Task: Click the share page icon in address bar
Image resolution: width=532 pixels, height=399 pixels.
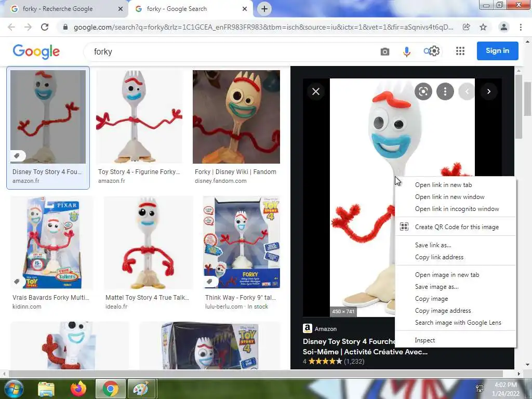Action: pyautogui.click(x=466, y=27)
